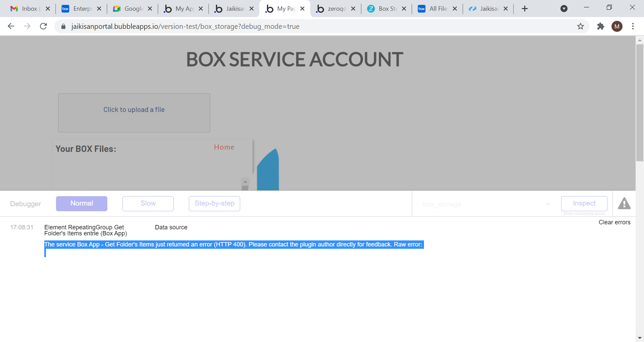The width and height of the screenshot is (644, 342).
Task: Open the tab search dropdown
Action: click(x=564, y=9)
